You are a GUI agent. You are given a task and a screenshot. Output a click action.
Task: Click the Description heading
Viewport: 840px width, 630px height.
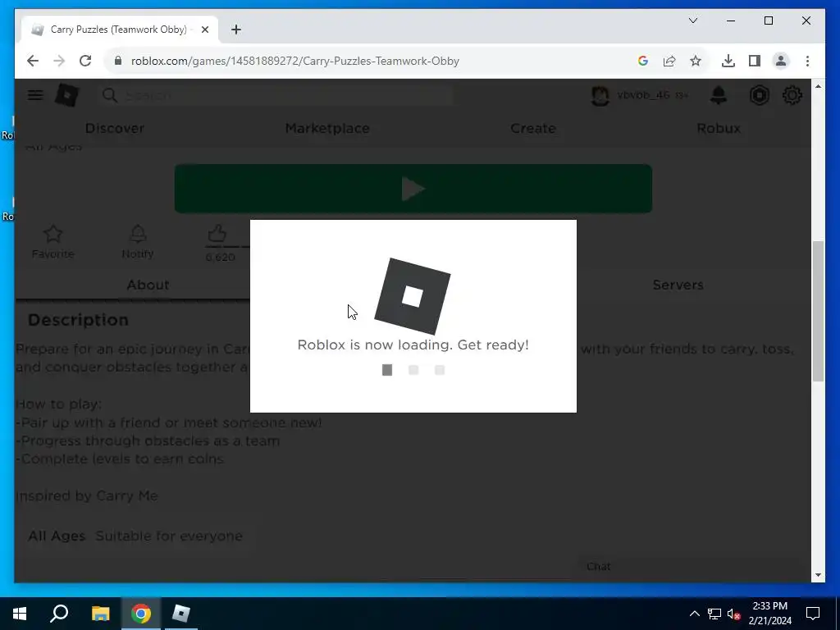pos(78,320)
